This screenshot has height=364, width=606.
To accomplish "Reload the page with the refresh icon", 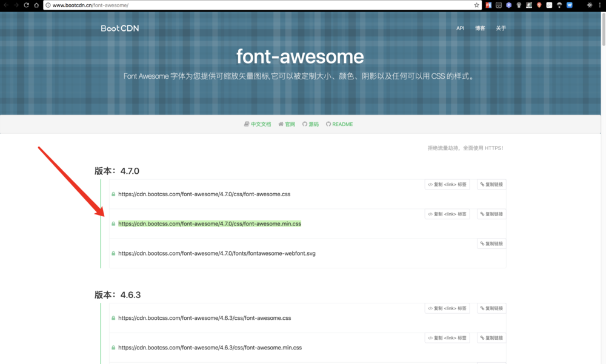I will click(x=26, y=5).
